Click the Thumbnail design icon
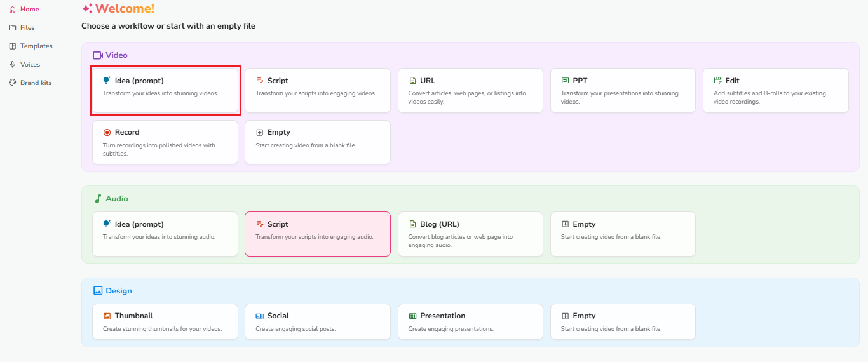Viewport: 868px width, 362px height. (107, 316)
